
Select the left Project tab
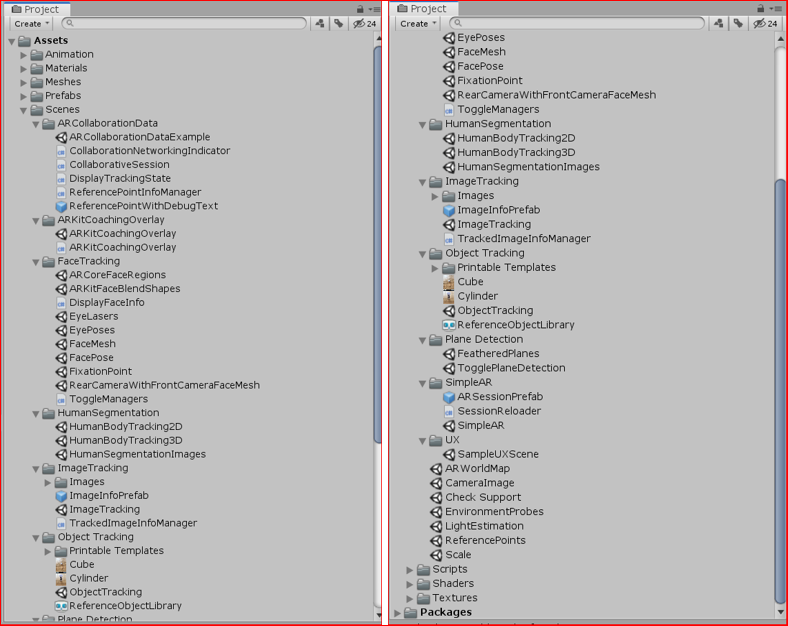click(35, 9)
